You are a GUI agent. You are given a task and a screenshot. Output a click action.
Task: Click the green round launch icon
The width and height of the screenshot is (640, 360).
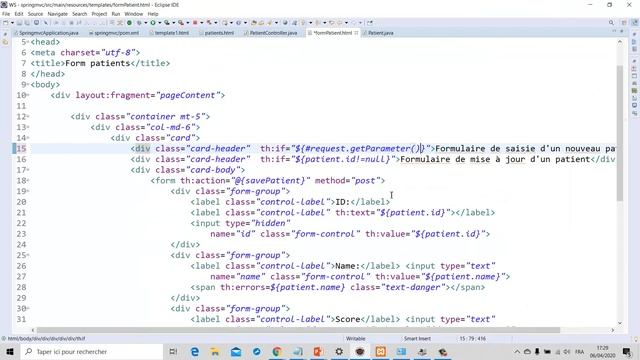[x=129, y=23]
